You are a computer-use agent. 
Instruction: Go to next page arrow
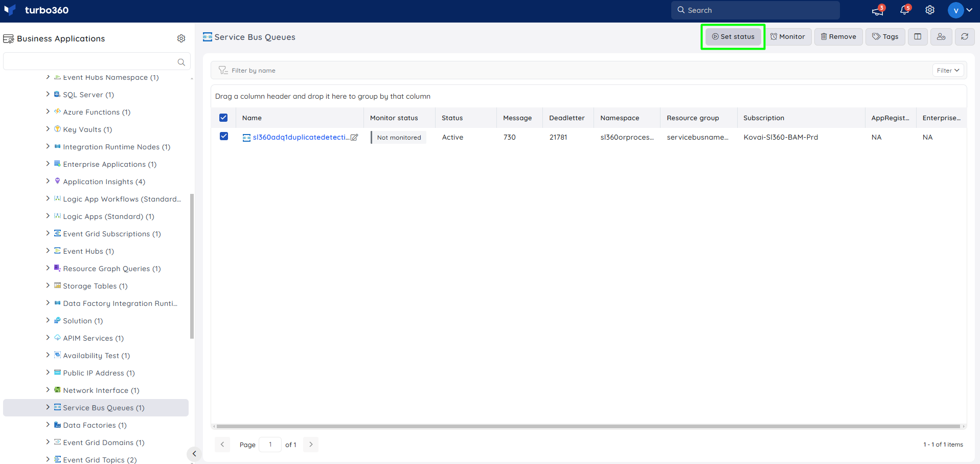(x=311, y=445)
